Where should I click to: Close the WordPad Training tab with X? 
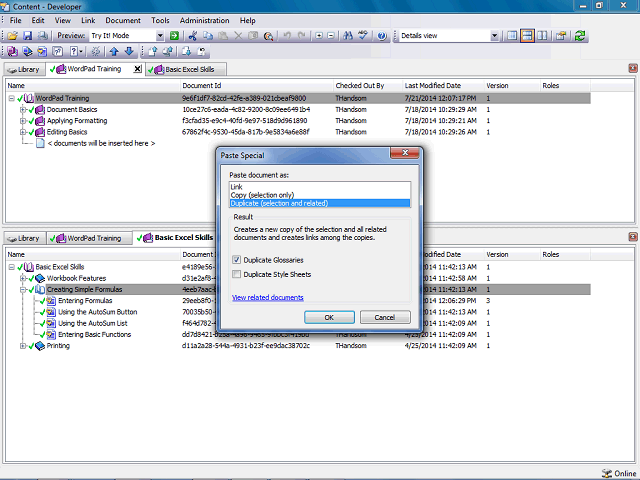click(138, 69)
